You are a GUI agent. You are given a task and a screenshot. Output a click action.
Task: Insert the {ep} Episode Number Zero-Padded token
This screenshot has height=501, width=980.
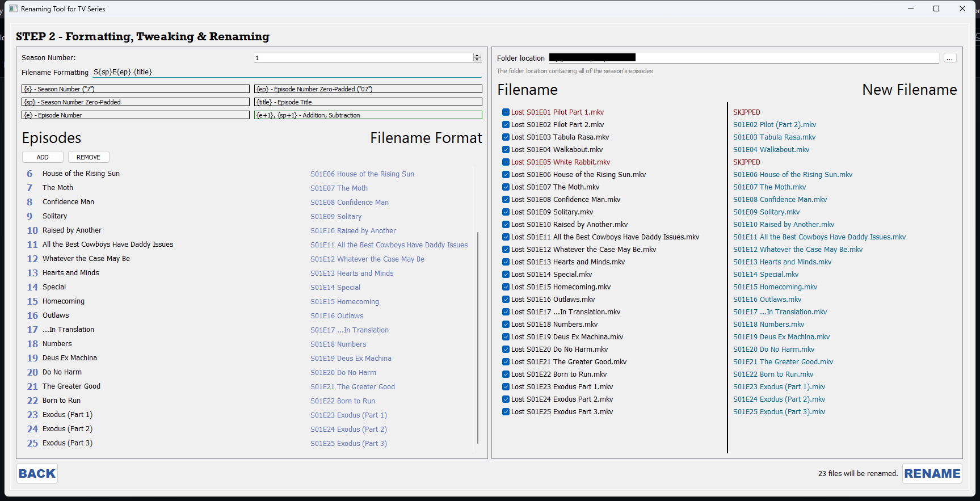[x=368, y=89]
